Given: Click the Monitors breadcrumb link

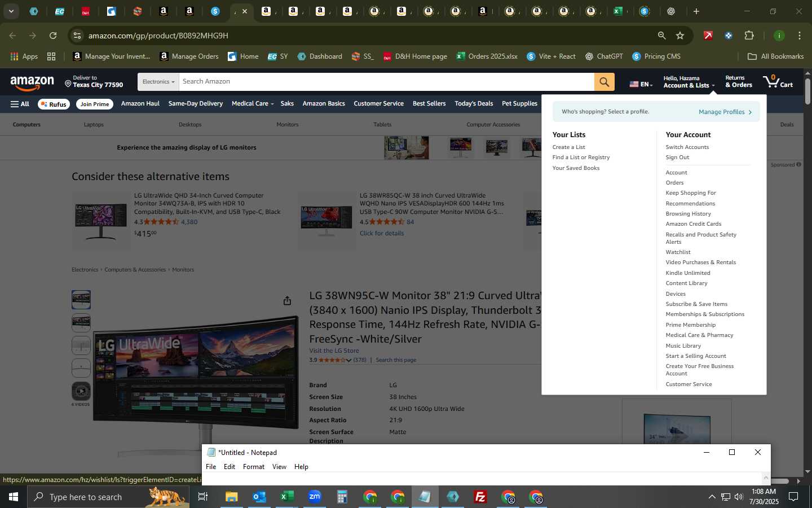Looking at the screenshot, I should click(x=183, y=270).
